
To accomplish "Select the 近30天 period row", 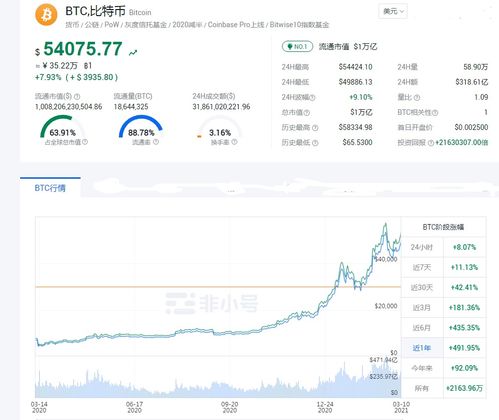I will (x=444, y=287).
